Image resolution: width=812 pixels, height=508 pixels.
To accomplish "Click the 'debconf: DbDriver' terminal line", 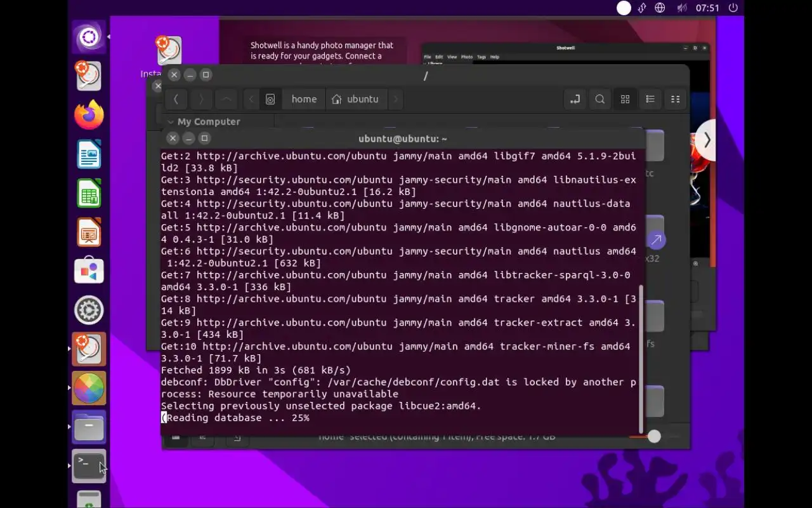I will (398, 388).
